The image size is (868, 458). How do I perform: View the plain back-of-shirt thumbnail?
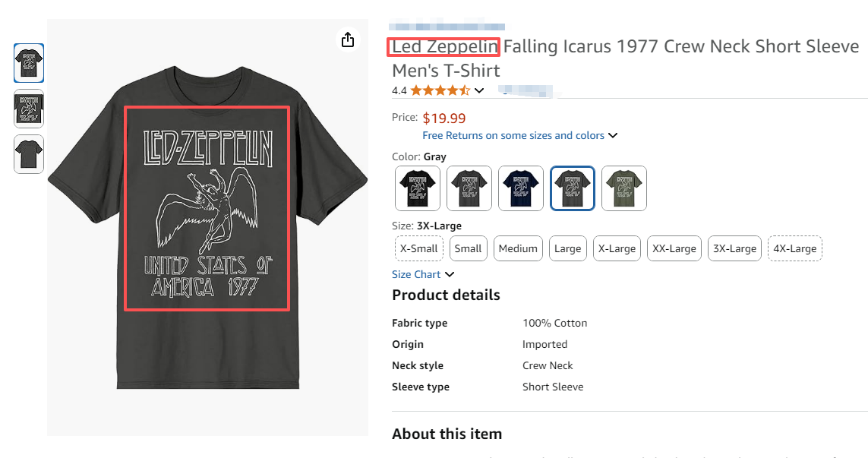pos(29,154)
